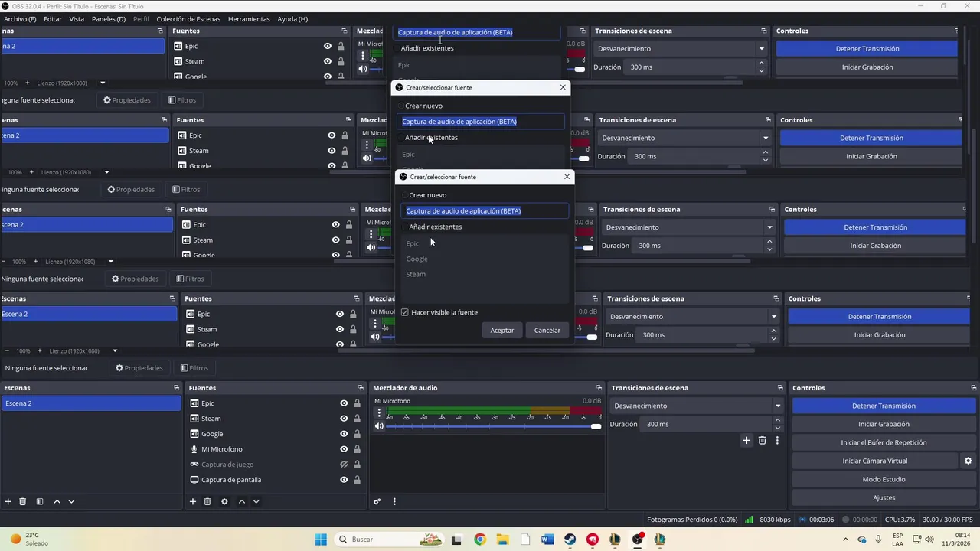Click the Fotogramas Perdidos status bar entry

[x=692, y=520]
